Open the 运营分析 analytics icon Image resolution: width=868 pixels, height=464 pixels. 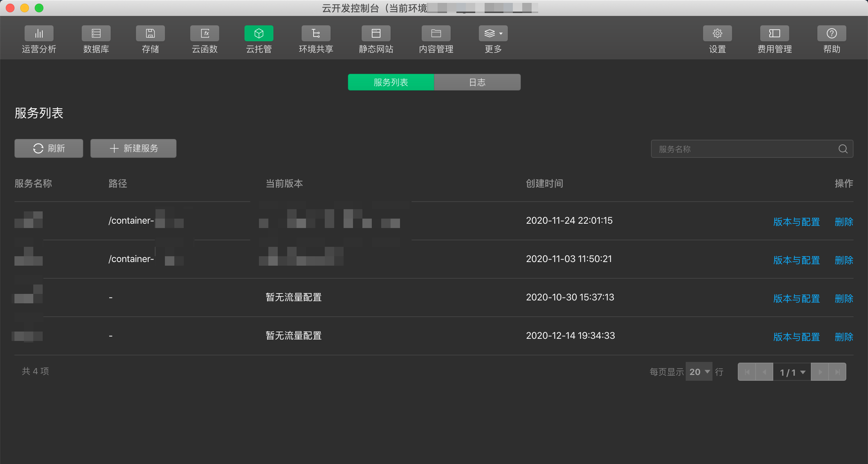[x=39, y=34]
